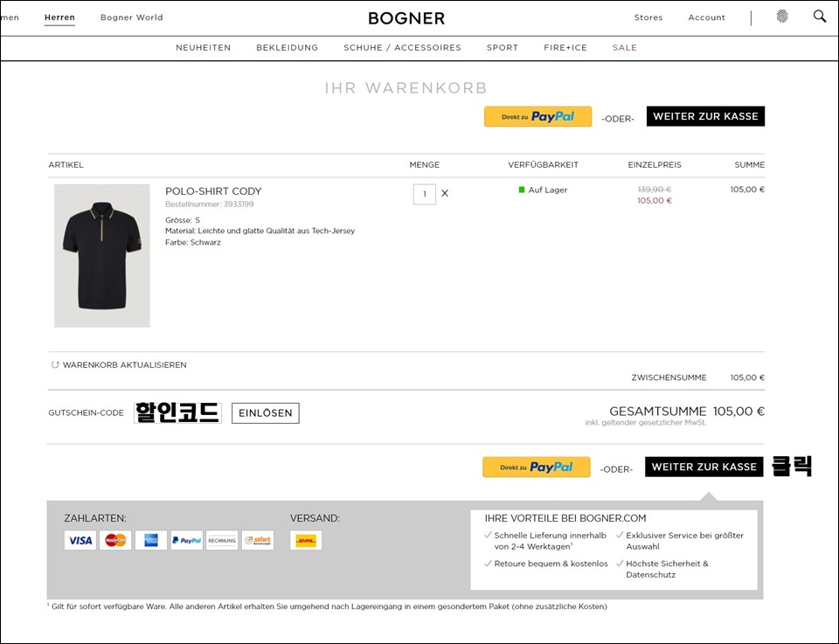Click the fingerprint icon in header

(x=782, y=17)
